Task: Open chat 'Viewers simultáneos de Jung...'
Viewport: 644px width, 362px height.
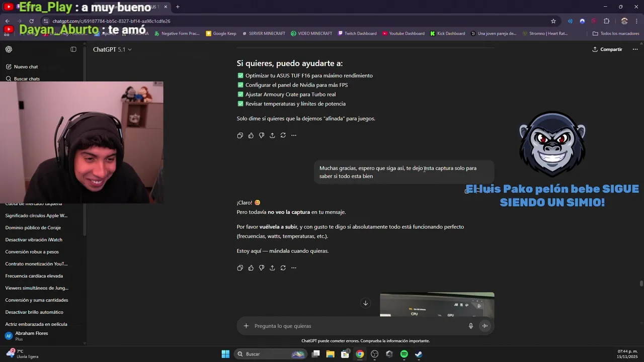Action: pos(37,288)
